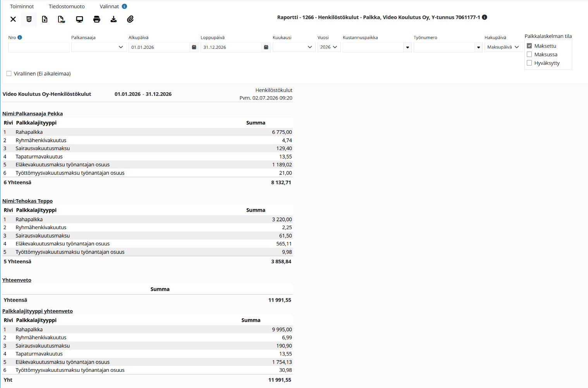This screenshot has height=388, width=588.
Task: Click the Nimi:Palkansaaja Pekka heading
Action: pos(33,114)
